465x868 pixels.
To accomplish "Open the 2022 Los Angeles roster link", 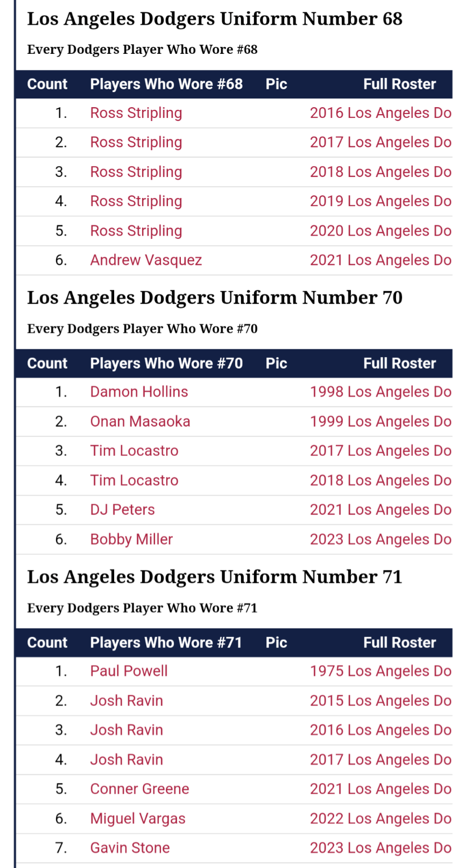I will pos(381,818).
